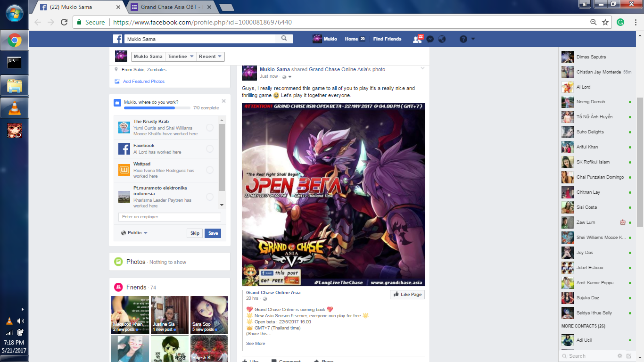The height and width of the screenshot is (362, 644).
Task: Switch to the Muklo Sama browser tab
Action: click(79, 7)
